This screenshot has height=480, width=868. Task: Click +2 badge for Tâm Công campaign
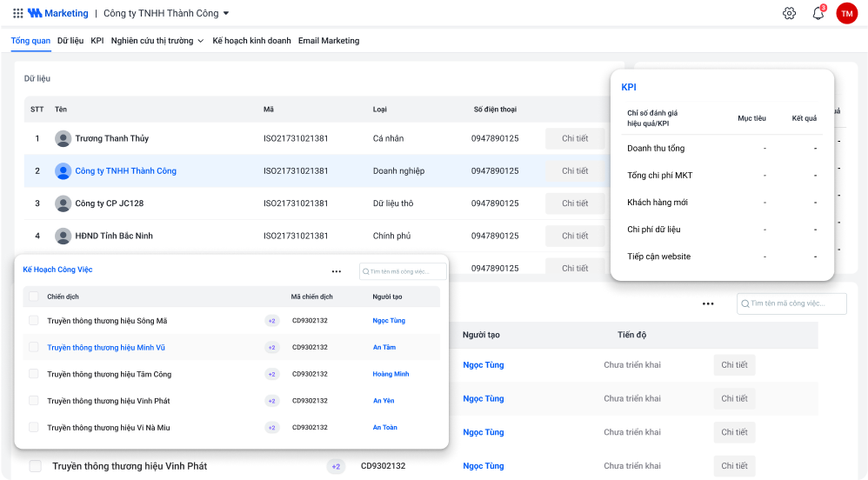[272, 374]
